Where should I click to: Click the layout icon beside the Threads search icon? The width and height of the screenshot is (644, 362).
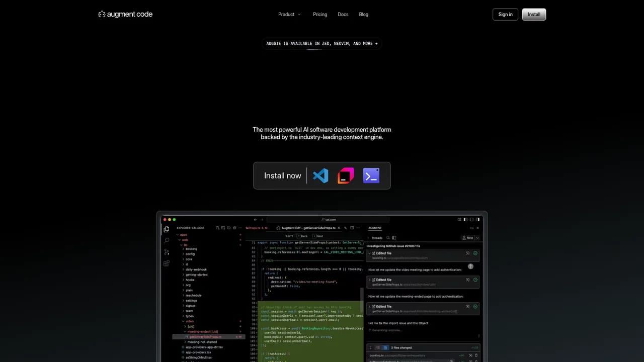(394, 238)
